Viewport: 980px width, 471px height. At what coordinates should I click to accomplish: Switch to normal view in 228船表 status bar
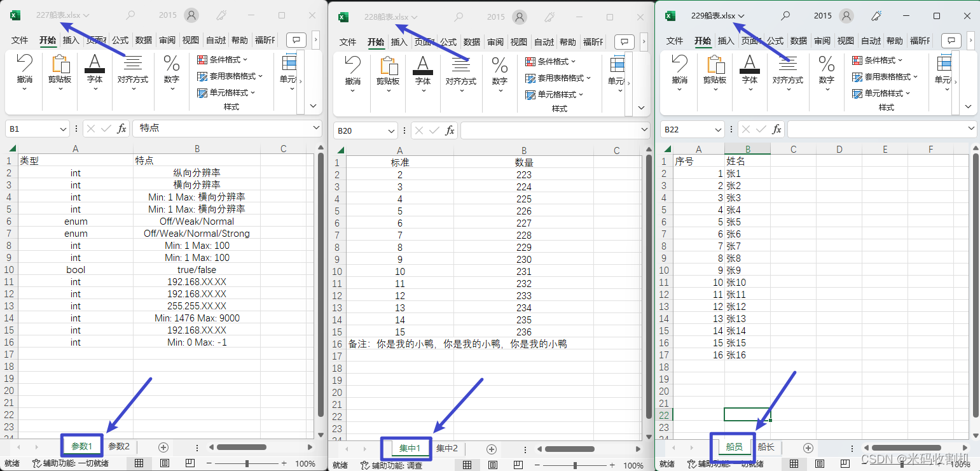(467, 465)
